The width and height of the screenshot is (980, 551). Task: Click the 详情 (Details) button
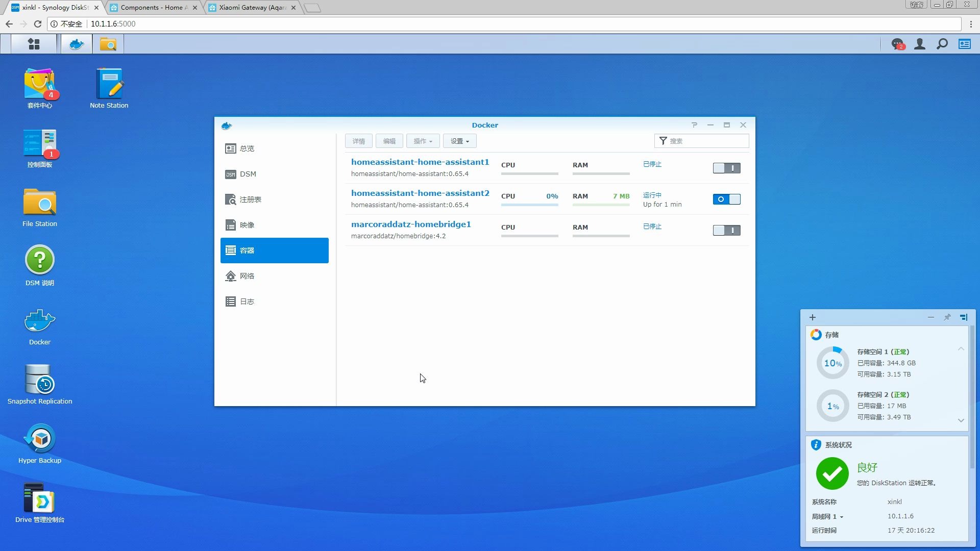click(358, 141)
